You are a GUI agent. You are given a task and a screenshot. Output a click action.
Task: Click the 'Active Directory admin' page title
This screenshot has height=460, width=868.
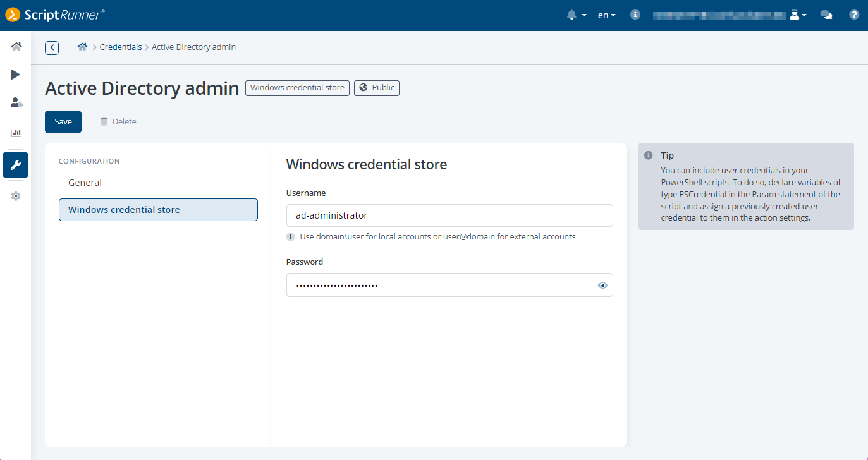(142, 88)
